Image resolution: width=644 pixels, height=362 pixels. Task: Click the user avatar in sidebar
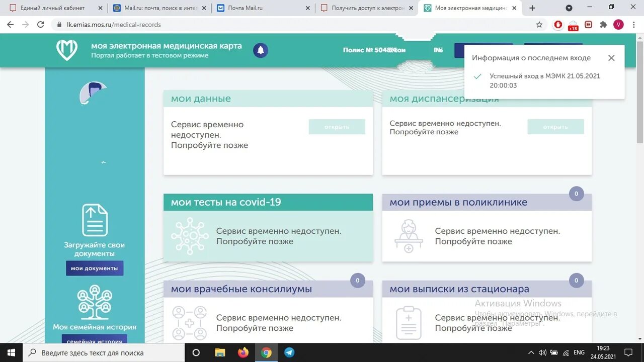pos(94,94)
